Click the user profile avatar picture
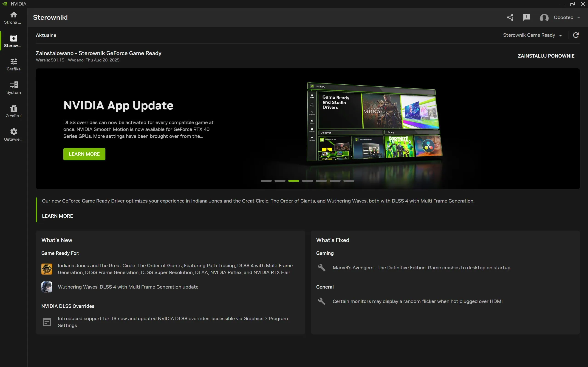 coord(544,17)
